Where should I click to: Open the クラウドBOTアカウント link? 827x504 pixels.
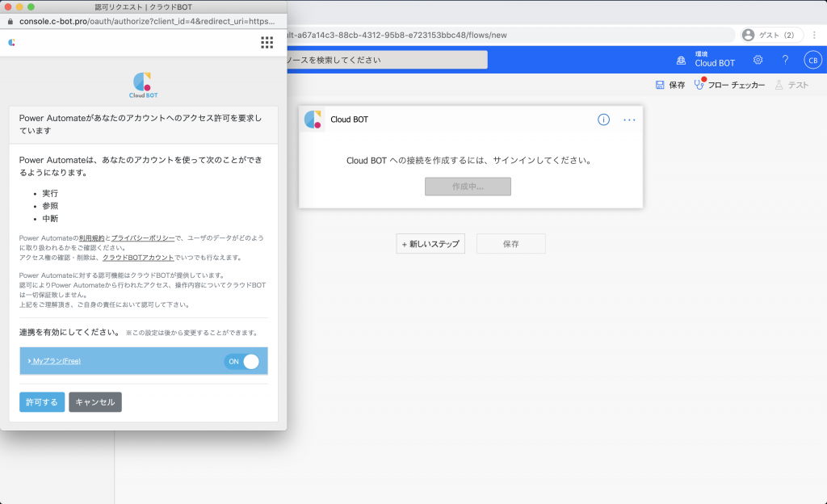click(138, 258)
